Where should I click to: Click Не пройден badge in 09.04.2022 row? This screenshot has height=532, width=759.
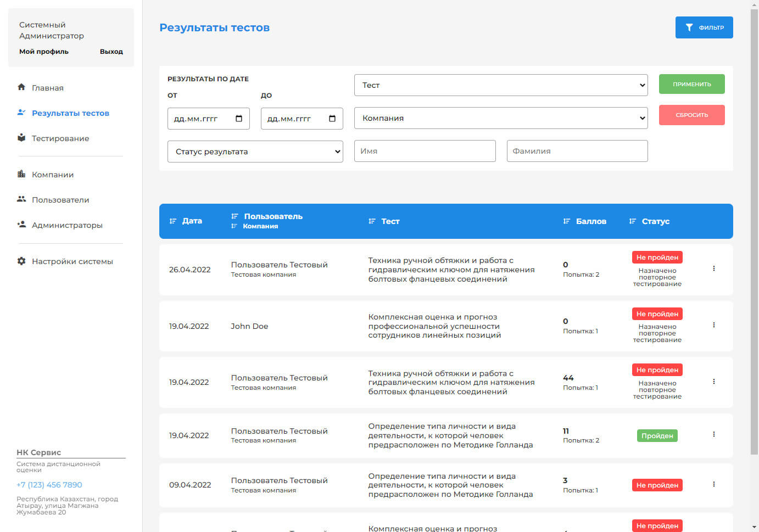(657, 485)
